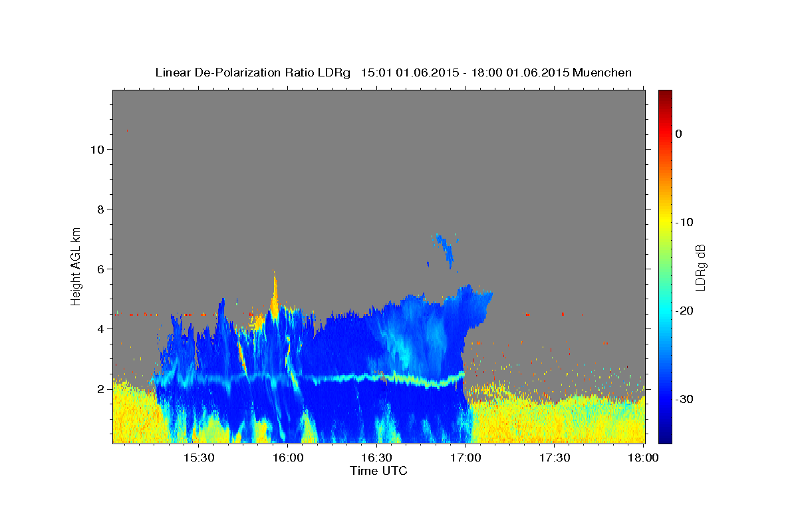Click the dark red top of colorbar

pos(665,96)
